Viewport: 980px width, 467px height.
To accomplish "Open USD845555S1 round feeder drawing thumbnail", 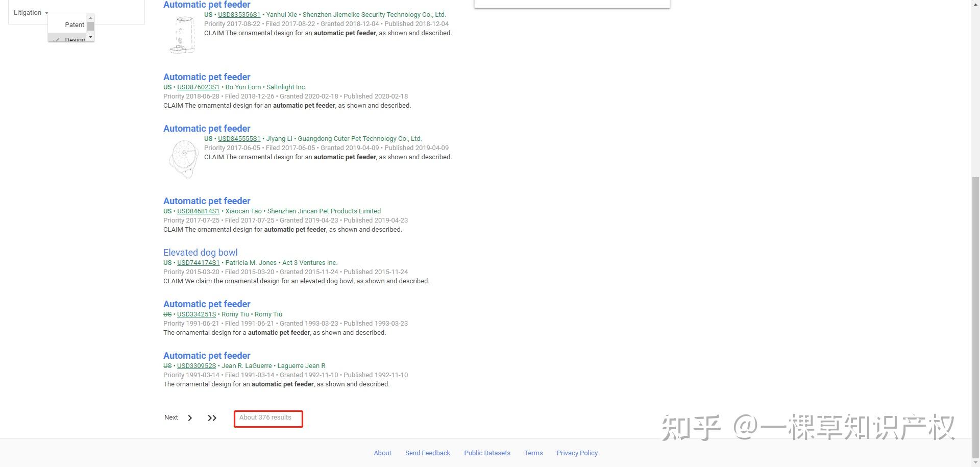I will click(x=183, y=159).
